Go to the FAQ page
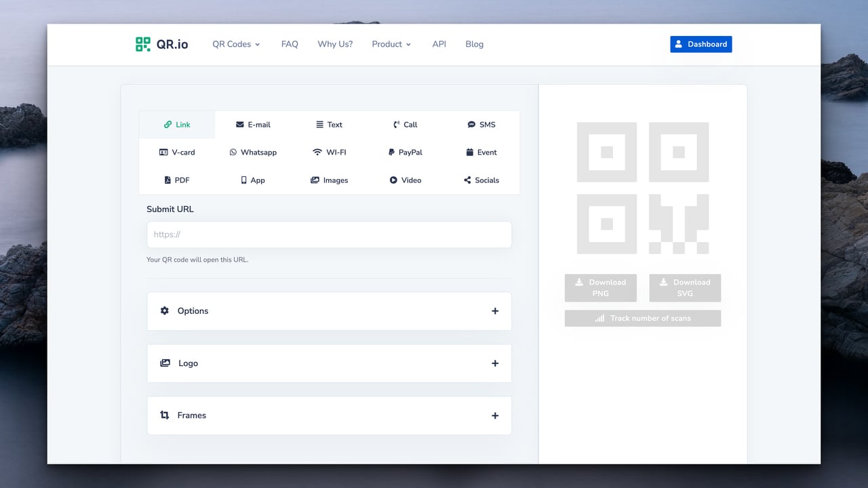868x488 pixels. click(x=290, y=44)
